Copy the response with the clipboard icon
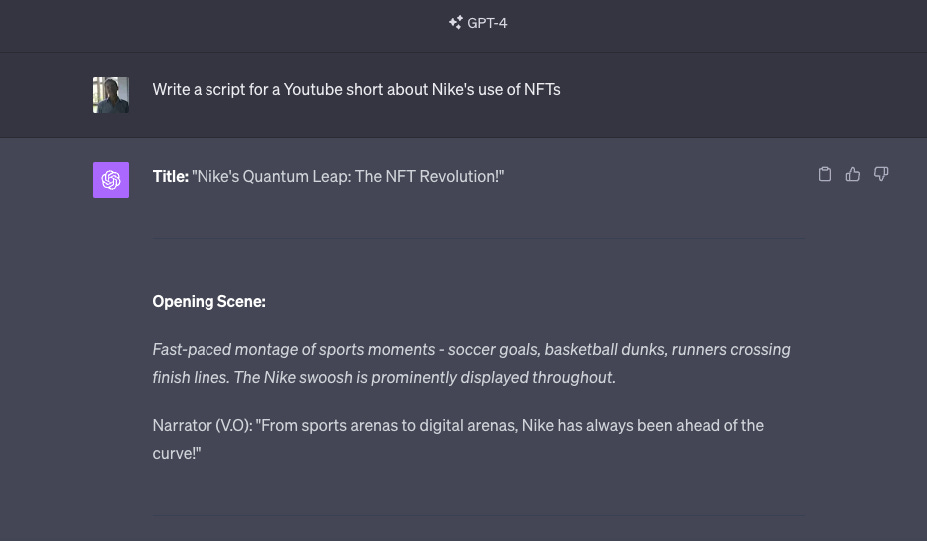This screenshot has width=927, height=541. 825,174
